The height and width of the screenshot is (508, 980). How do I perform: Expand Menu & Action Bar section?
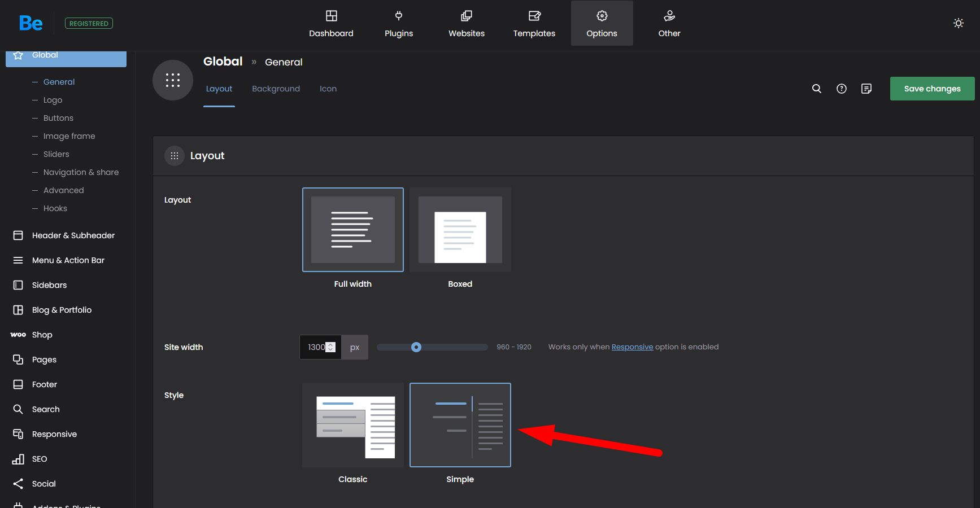pyautogui.click(x=68, y=260)
